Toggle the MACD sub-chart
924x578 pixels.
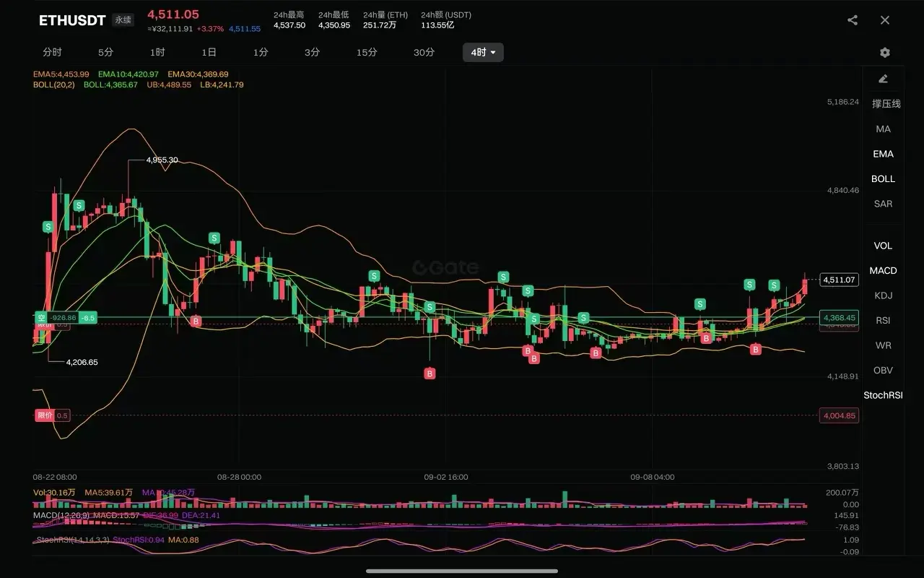click(883, 270)
